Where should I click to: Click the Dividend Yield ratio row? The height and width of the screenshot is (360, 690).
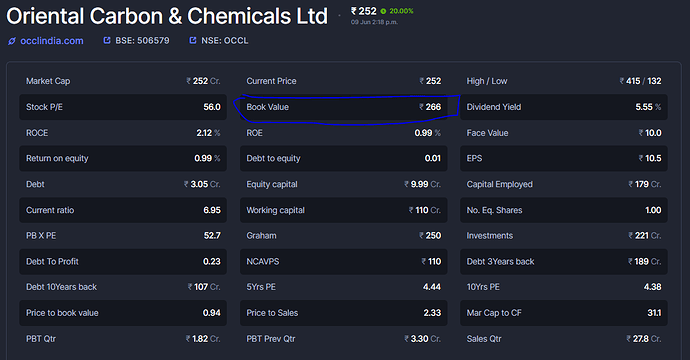click(564, 107)
